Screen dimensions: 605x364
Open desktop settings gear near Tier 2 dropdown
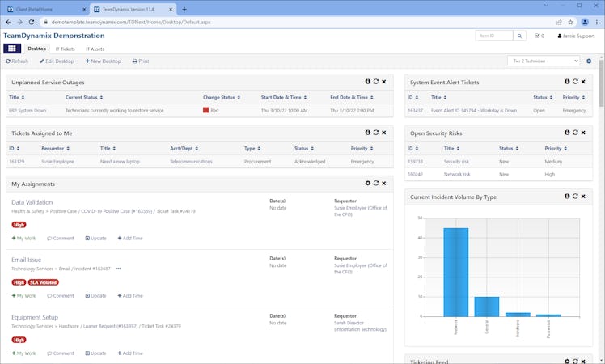pyautogui.click(x=589, y=61)
